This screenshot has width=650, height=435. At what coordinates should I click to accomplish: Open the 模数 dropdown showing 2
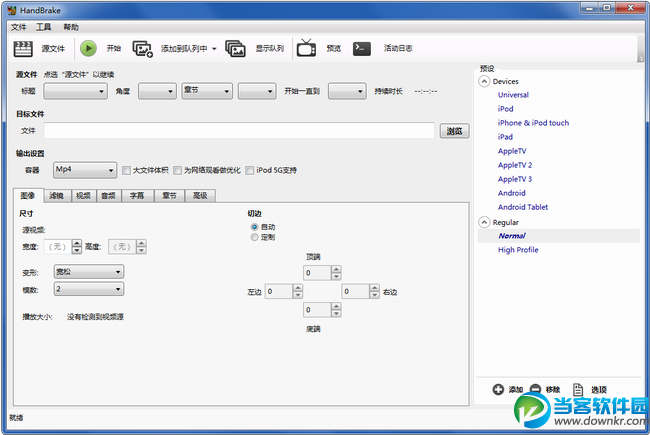[89, 289]
